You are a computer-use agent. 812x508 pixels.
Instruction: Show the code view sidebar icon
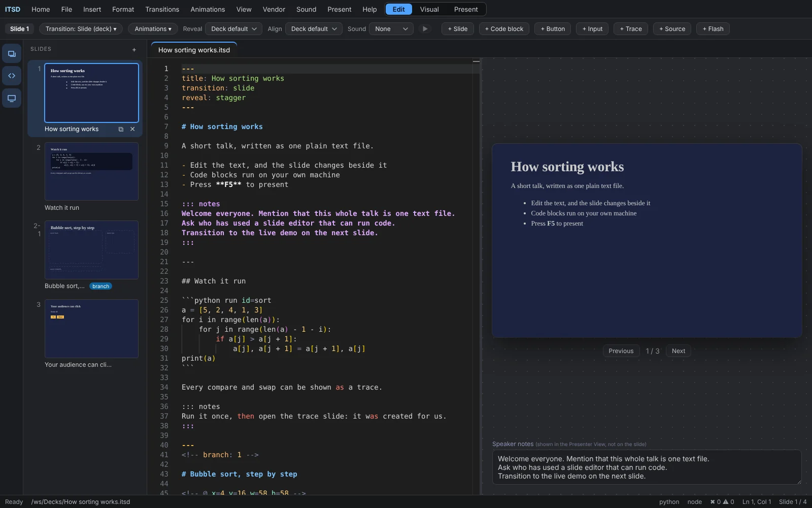12,76
